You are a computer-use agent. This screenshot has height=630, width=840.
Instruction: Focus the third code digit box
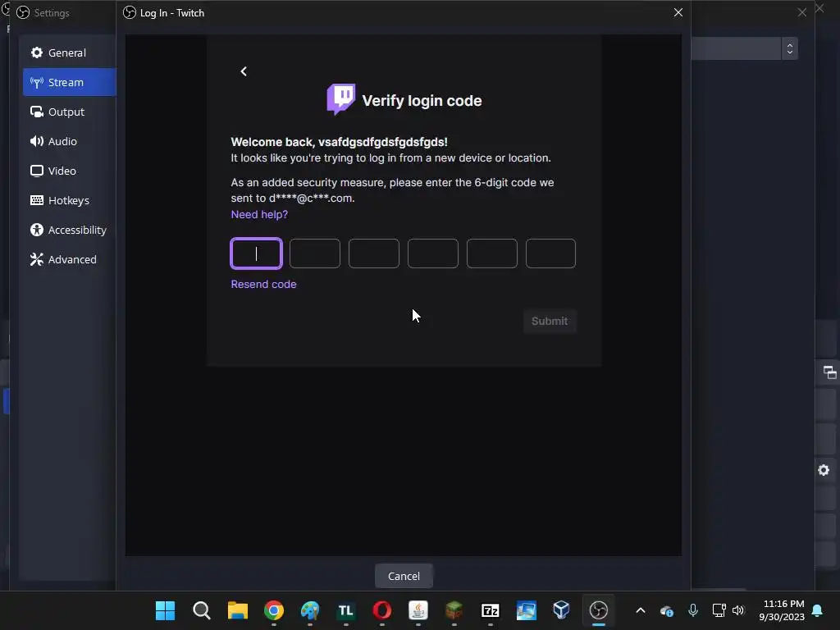(374, 253)
